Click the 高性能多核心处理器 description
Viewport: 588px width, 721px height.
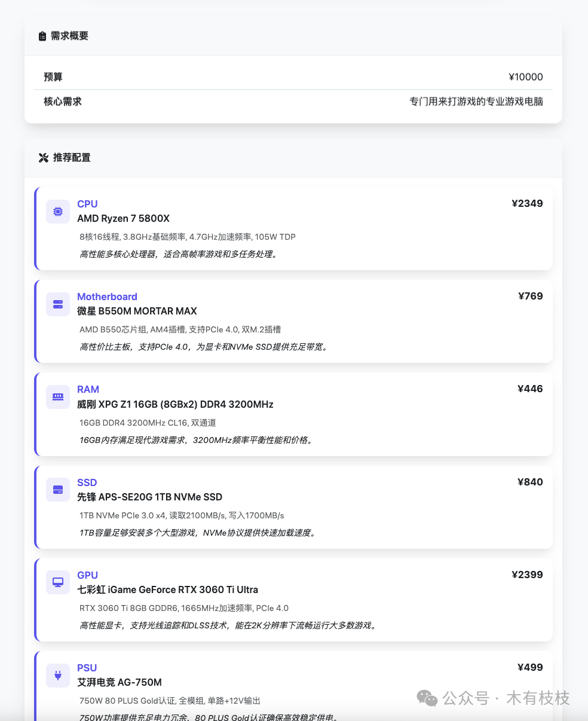click(x=179, y=254)
